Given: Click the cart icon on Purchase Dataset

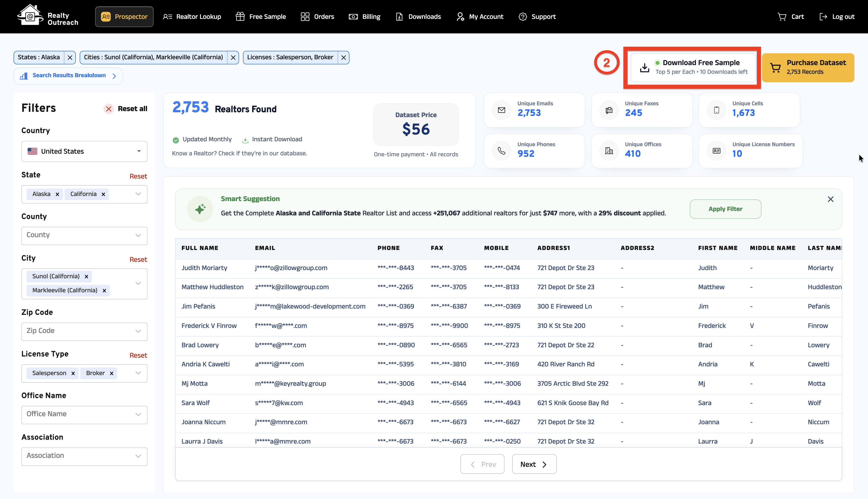Looking at the screenshot, I should pyautogui.click(x=775, y=68).
